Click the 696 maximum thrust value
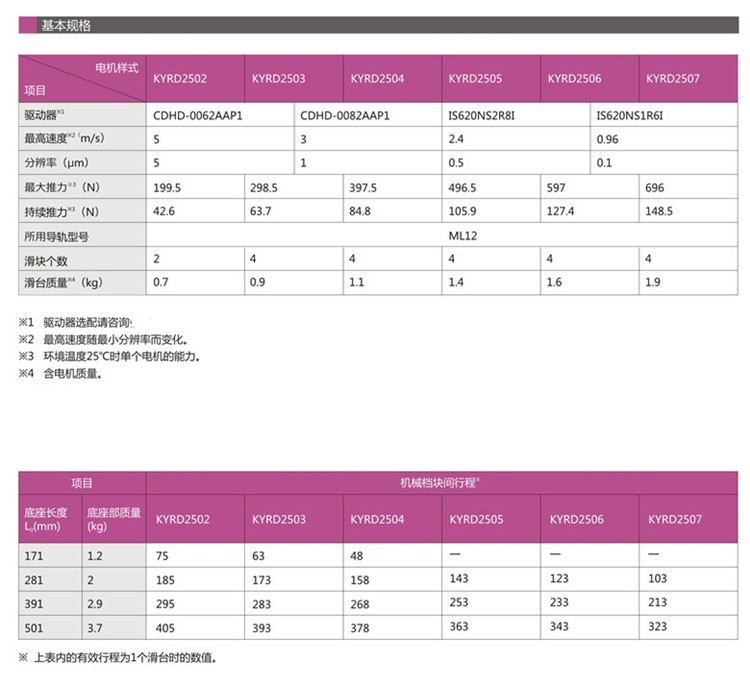This screenshot has width=750, height=687. tap(655, 187)
